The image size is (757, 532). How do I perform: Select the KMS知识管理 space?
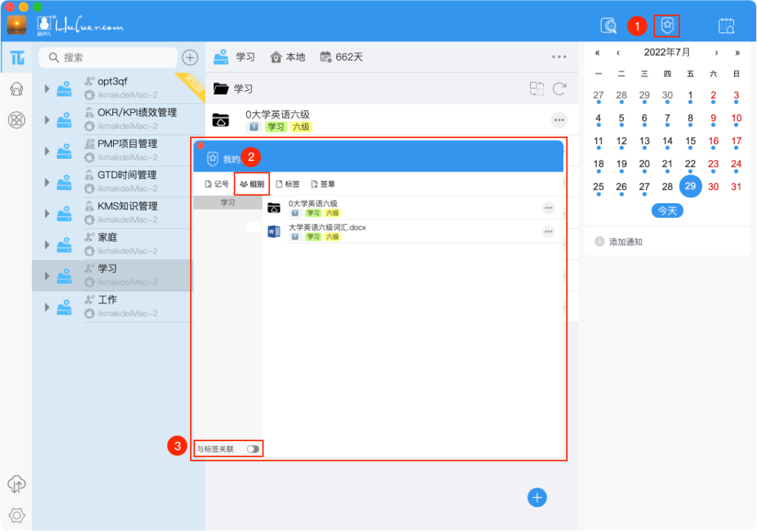click(112, 213)
